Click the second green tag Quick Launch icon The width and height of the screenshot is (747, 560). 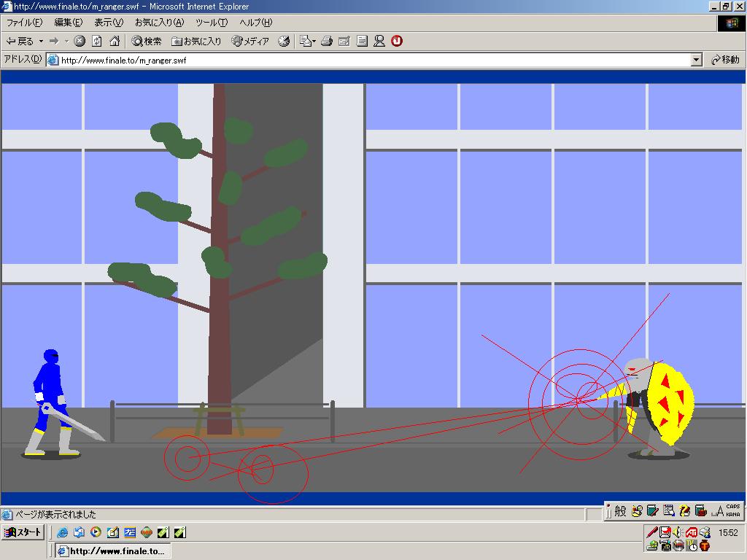(180, 532)
